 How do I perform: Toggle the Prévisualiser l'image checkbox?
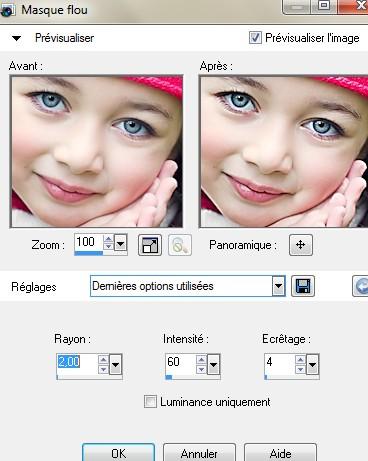(255, 37)
